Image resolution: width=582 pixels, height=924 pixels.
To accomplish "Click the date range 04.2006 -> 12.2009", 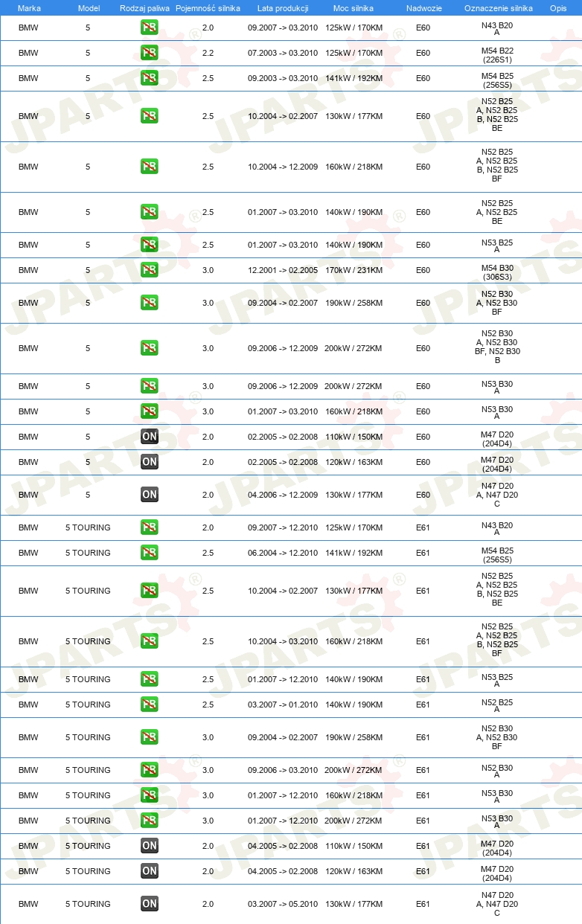I will click(283, 495).
